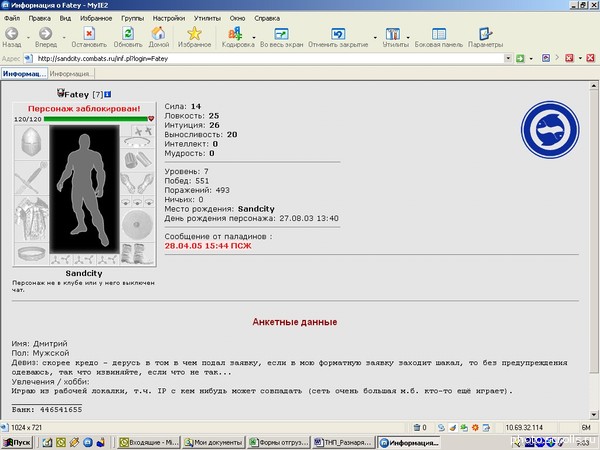600x450 pixels.
Task: Open the Вид menu
Action: click(65, 18)
